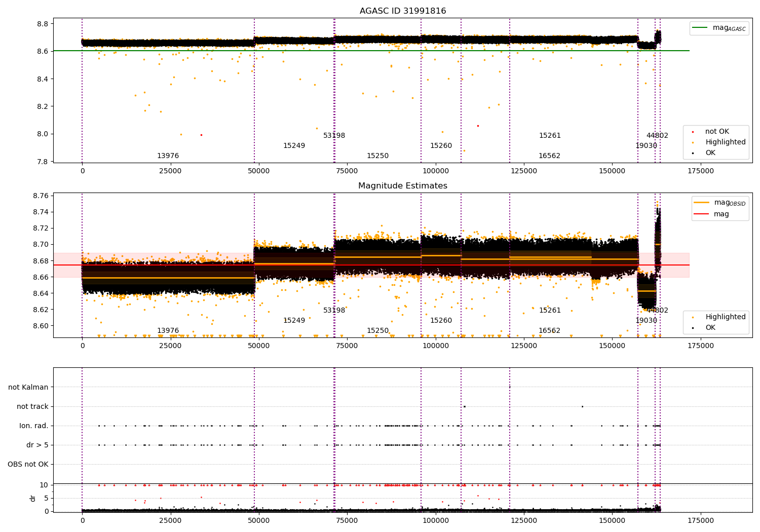
Task: Click the 8.4 y-axis tick label
Action: (x=43, y=79)
